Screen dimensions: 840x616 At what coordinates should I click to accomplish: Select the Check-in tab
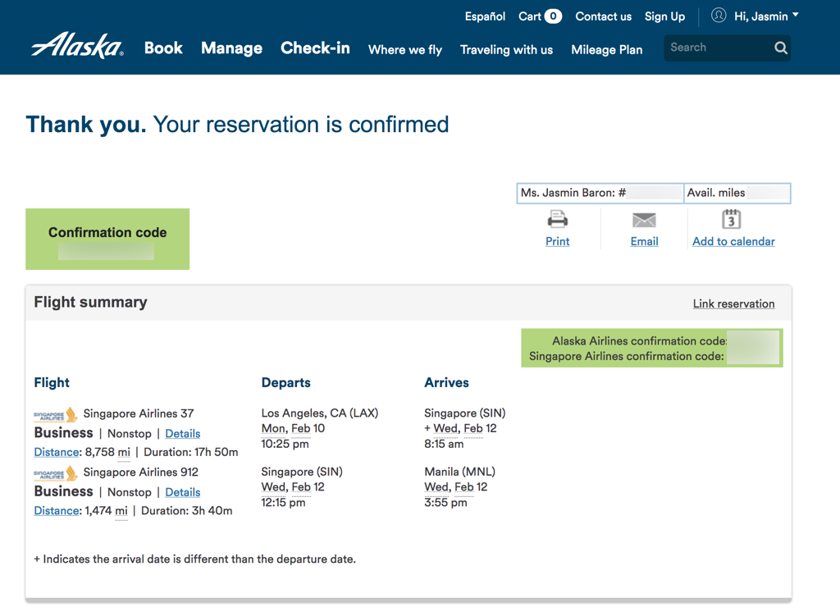(x=315, y=48)
